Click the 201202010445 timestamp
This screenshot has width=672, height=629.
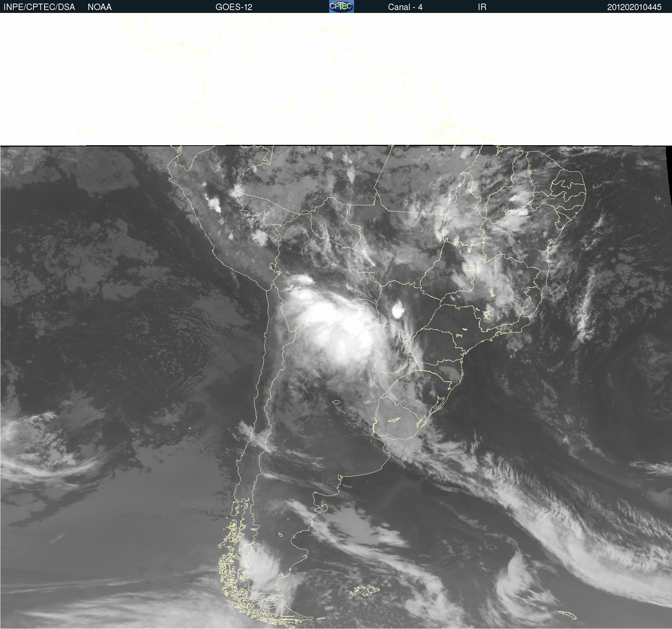click(x=634, y=7)
